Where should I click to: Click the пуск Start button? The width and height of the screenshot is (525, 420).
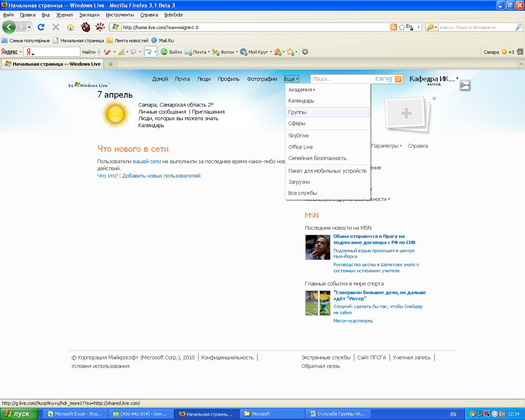point(19,414)
